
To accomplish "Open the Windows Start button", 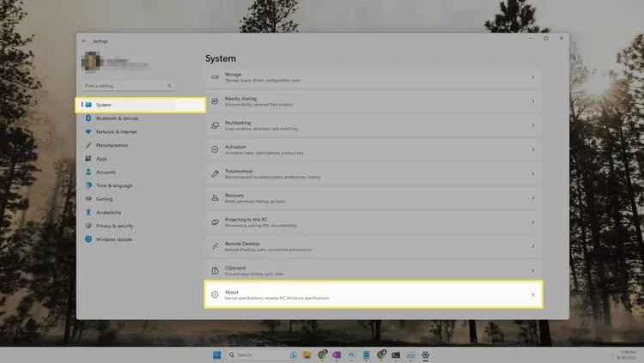I will point(217,355).
